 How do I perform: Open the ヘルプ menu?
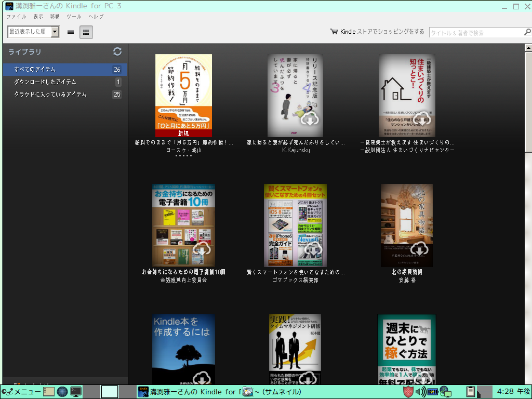(96, 17)
